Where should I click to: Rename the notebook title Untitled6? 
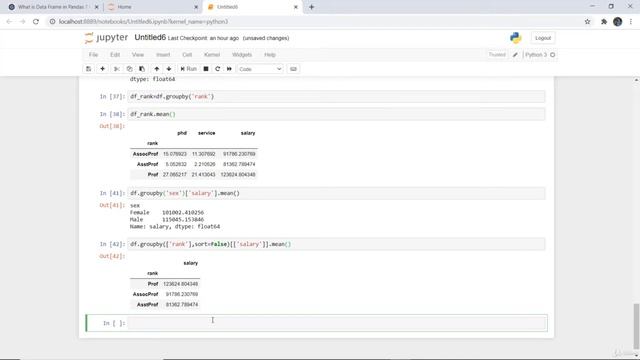pyautogui.click(x=150, y=38)
